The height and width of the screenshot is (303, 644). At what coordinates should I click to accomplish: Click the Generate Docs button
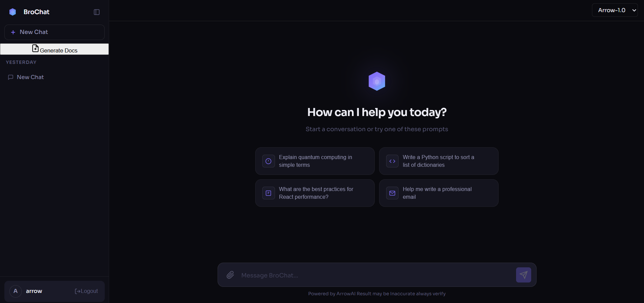pos(54,49)
